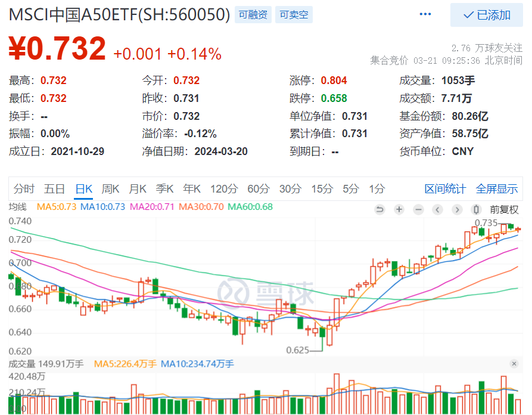Switch to the 五日 chart tab
Screen dimensions: 532x415
pos(54,188)
